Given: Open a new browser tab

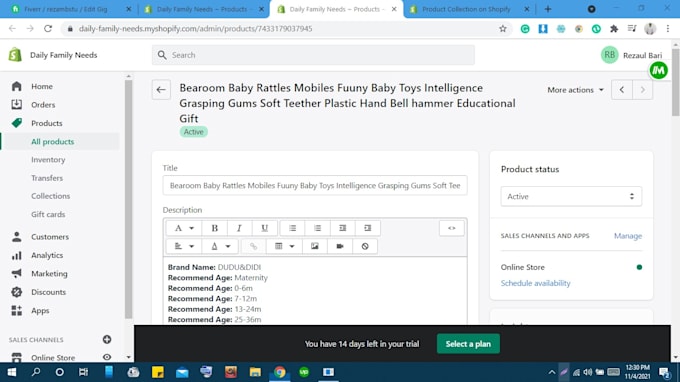Looking at the screenshot, I should 548,9.
